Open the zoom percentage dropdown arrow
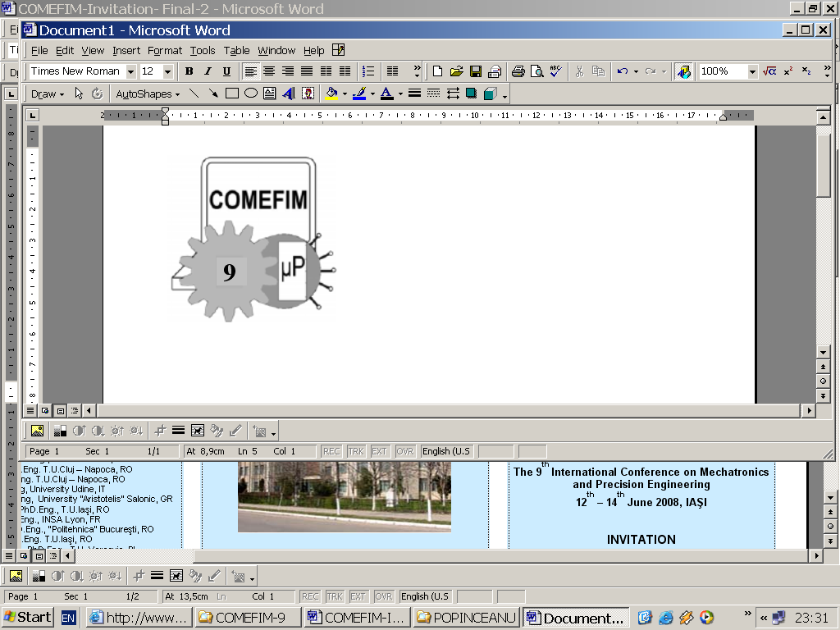The height and width of the screenshot is (630, 840). (x=752, y=71)
